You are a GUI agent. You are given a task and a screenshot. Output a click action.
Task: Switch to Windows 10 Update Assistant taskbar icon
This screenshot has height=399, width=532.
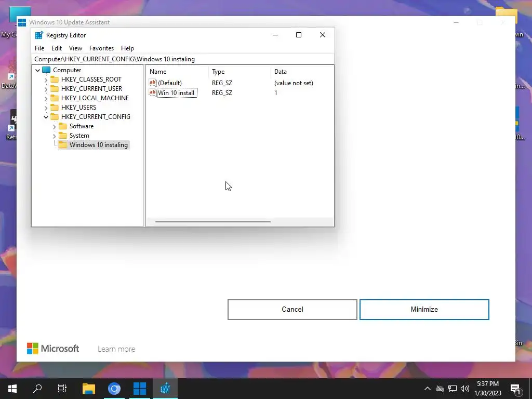(x=139, y=389)
